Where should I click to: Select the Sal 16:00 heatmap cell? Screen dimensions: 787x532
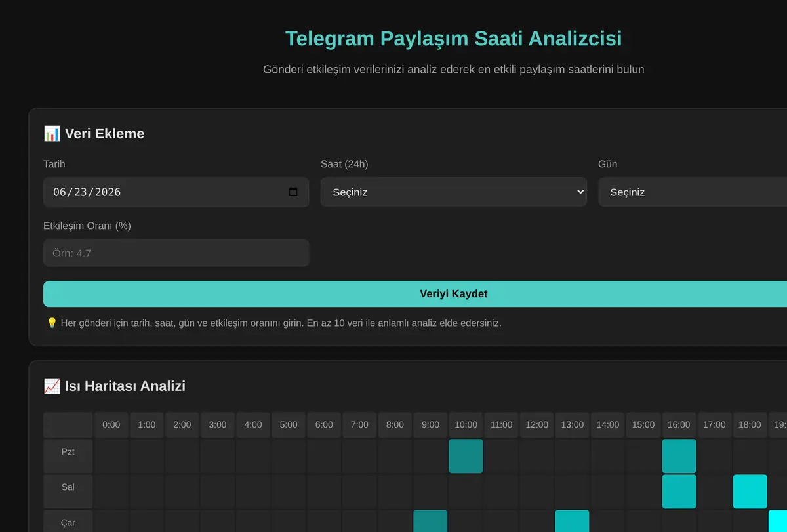click(x=679, y=491)
